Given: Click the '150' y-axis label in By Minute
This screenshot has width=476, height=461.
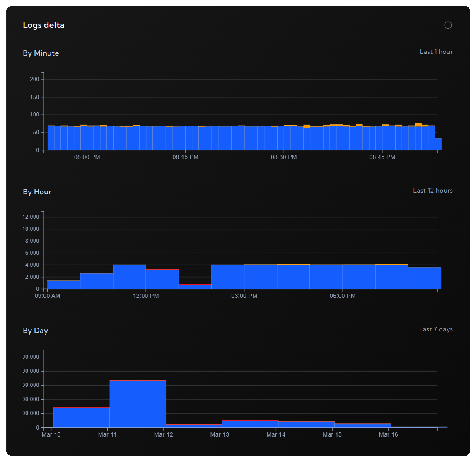Looking at the screenshot, I should [34, 97].
